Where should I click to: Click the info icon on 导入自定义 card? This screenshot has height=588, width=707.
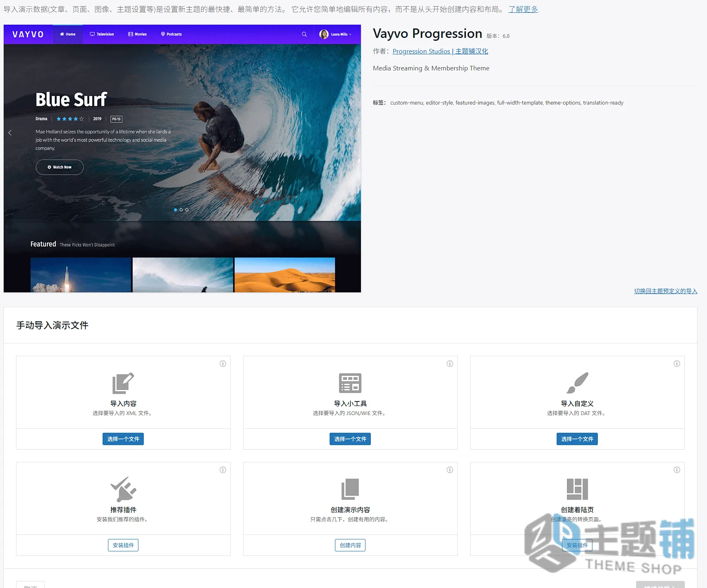[x=677, y=364]
